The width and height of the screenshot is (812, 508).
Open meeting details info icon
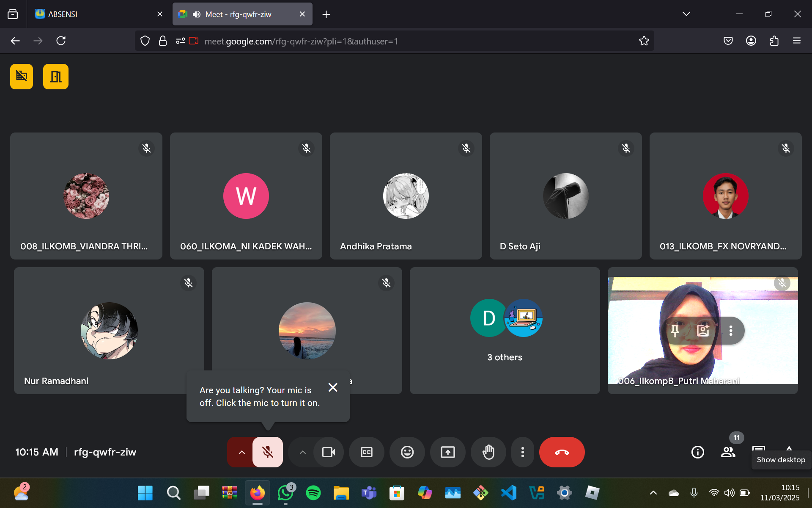click(x=697, y=452)
